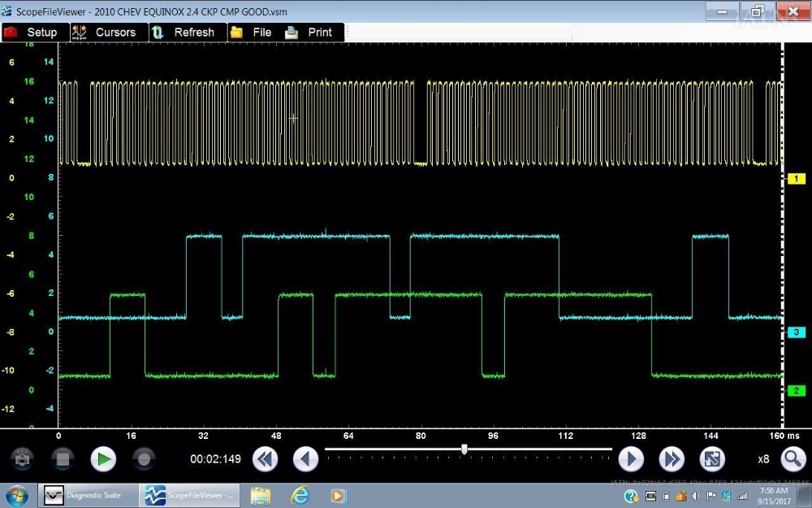
Task: Click the playback position slider handle
Action: [x=464, y=449]
